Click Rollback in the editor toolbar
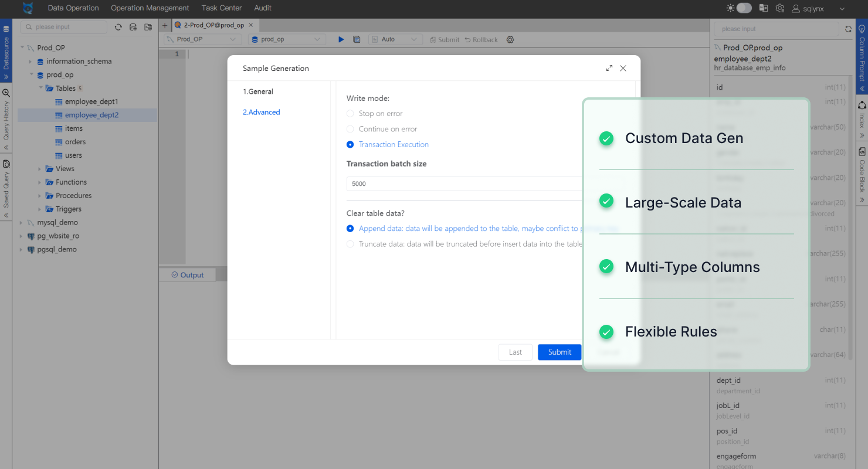The image size is (868, 469). [x=481, y=39]
